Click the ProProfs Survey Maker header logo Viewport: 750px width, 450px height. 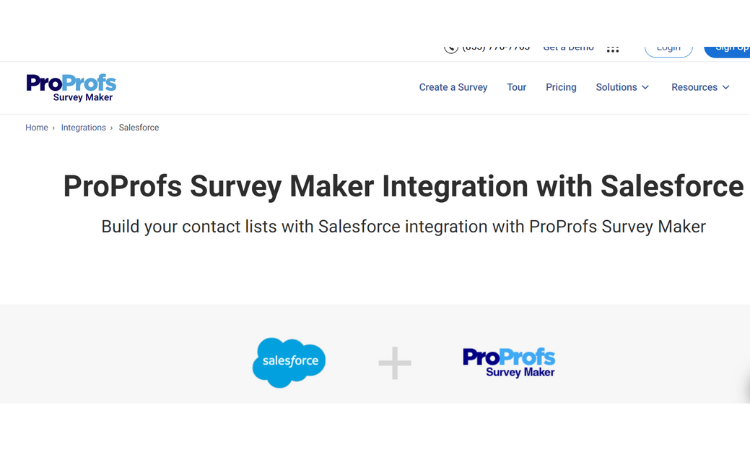click(71, 88)
